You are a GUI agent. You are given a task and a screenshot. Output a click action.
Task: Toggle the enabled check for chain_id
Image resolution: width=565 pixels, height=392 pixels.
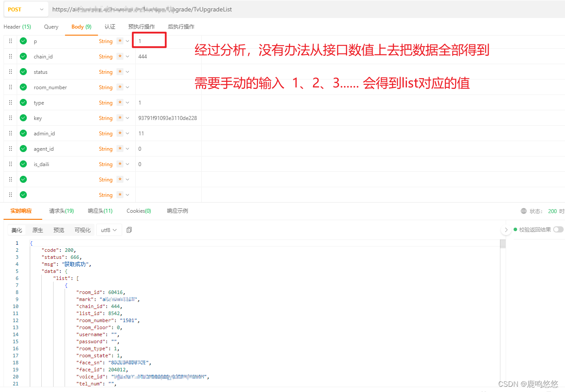click(x=23, y=56)
